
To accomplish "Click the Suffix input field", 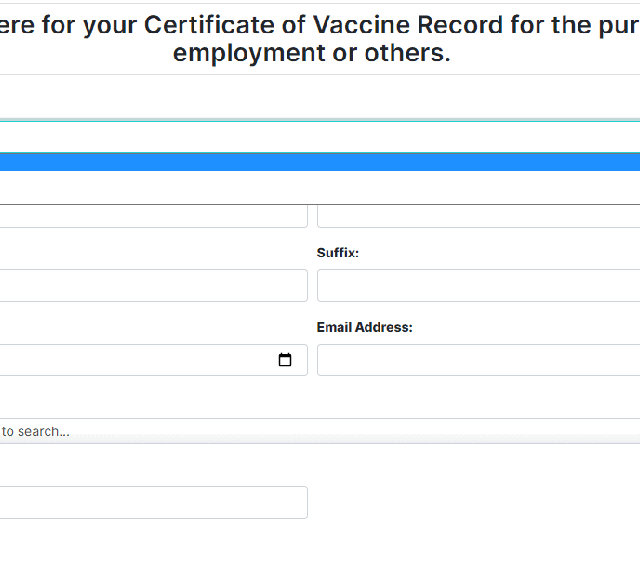I will [478, 285].
